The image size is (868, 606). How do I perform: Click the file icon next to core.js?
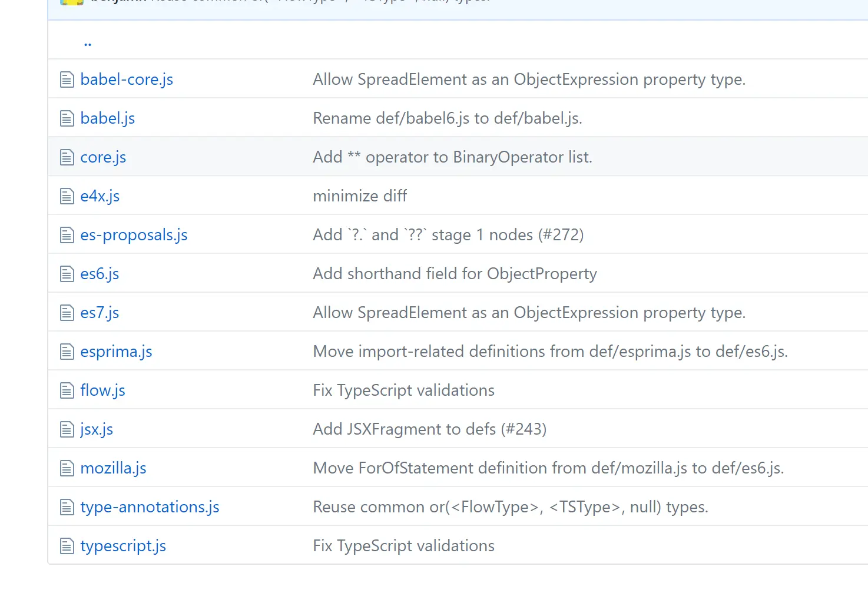coord(67,157)
